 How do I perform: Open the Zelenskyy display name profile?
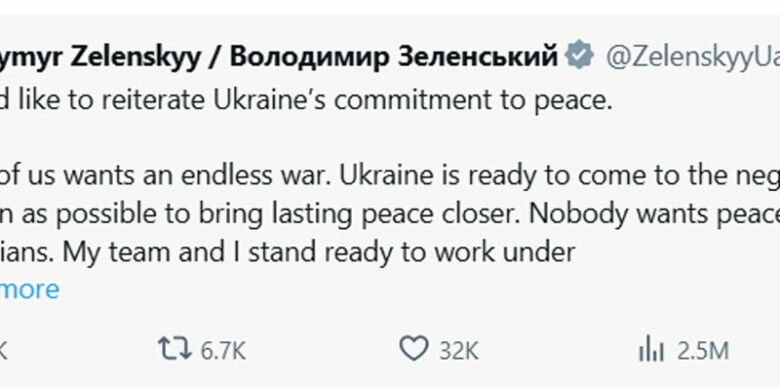pos(100,57)
